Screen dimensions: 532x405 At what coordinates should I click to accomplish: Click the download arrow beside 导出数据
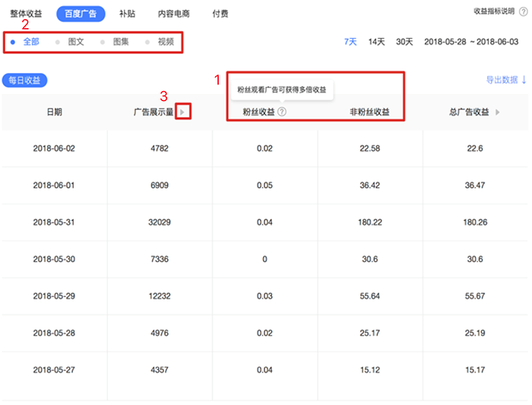tap(524, 80)
